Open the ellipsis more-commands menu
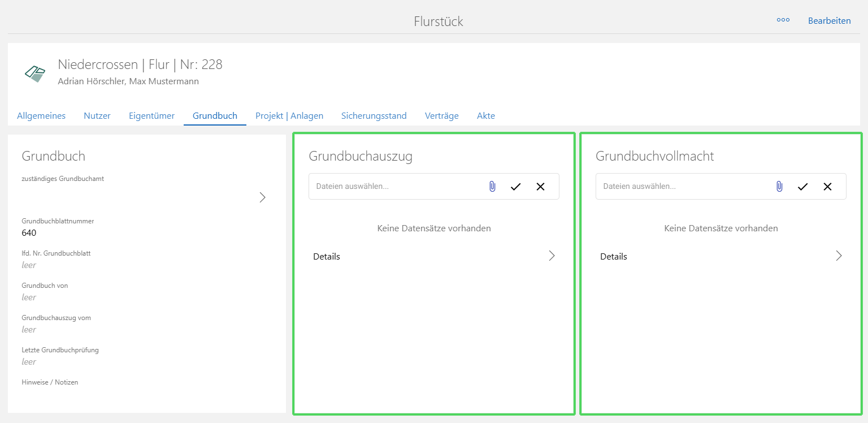This screenshot has height=423, width=868. pos(783,20)
